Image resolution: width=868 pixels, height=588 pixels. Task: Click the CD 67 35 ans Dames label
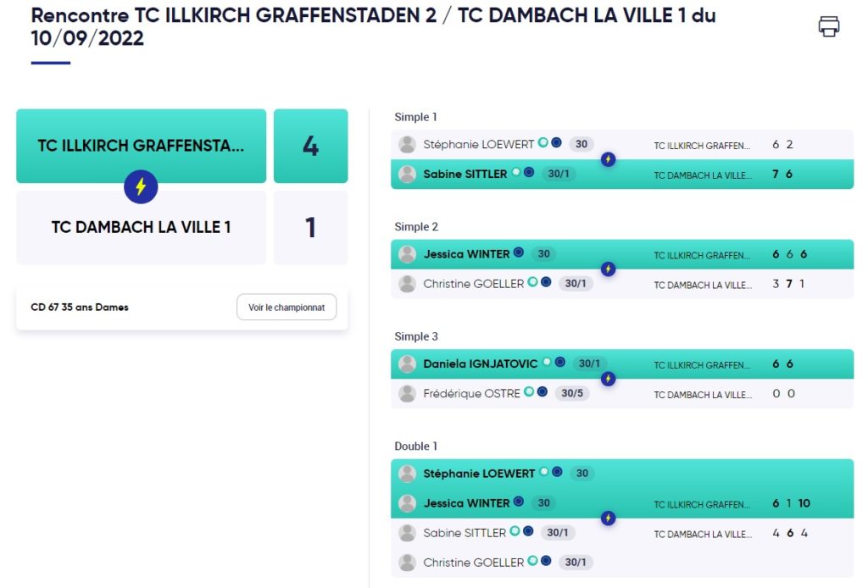coord(80,308)
